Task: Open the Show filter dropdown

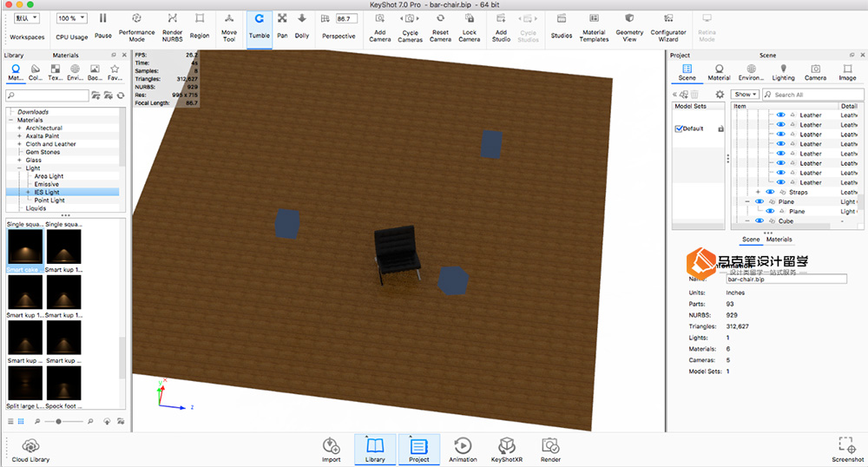Action: point(745,95)
